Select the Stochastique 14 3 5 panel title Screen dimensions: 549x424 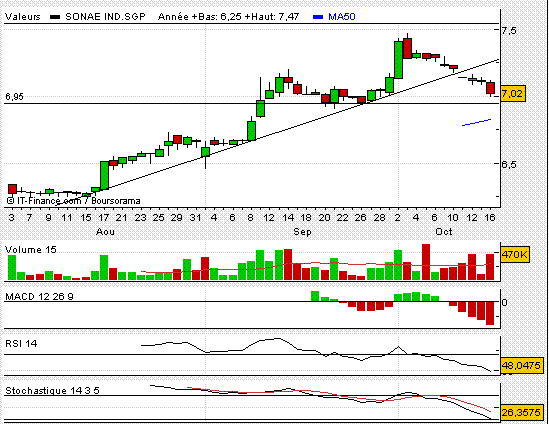point(52,390)
